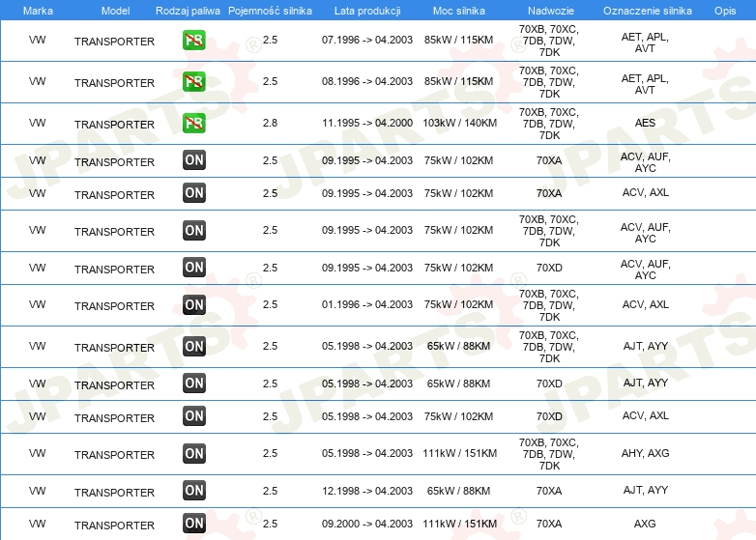
Task: Click VW in 12.1998 row
Action: [37, 491]
